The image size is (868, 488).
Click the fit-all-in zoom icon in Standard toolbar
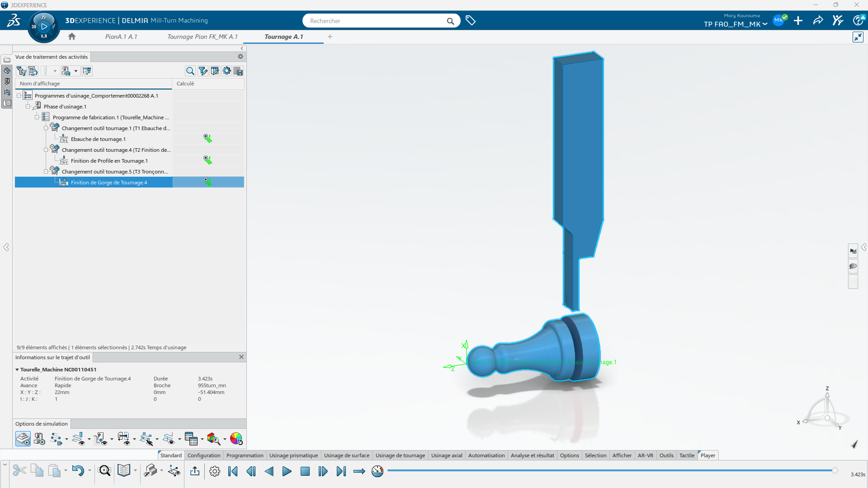pyautogui.click(x=104, y=471)
